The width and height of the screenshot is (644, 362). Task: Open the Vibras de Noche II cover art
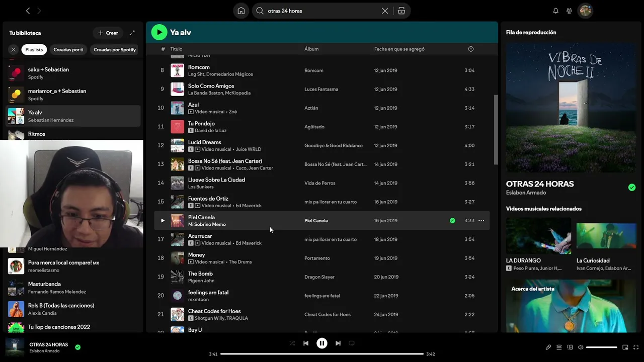click(571, 107)
